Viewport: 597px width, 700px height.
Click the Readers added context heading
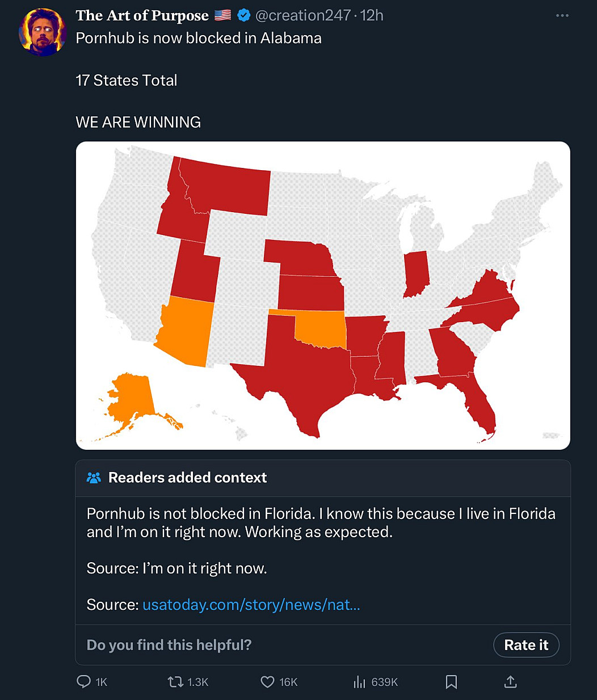(187, 478)
